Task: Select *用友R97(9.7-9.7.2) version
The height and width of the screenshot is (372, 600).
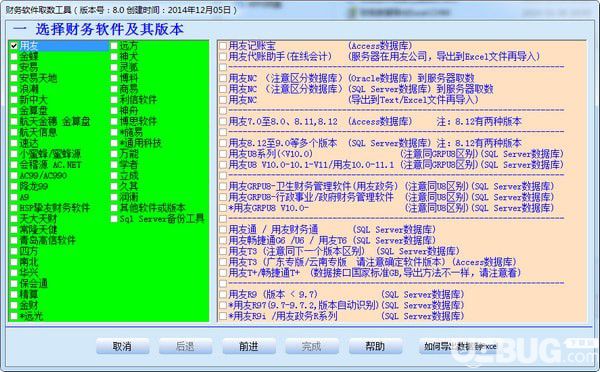Action: (223, 305)
